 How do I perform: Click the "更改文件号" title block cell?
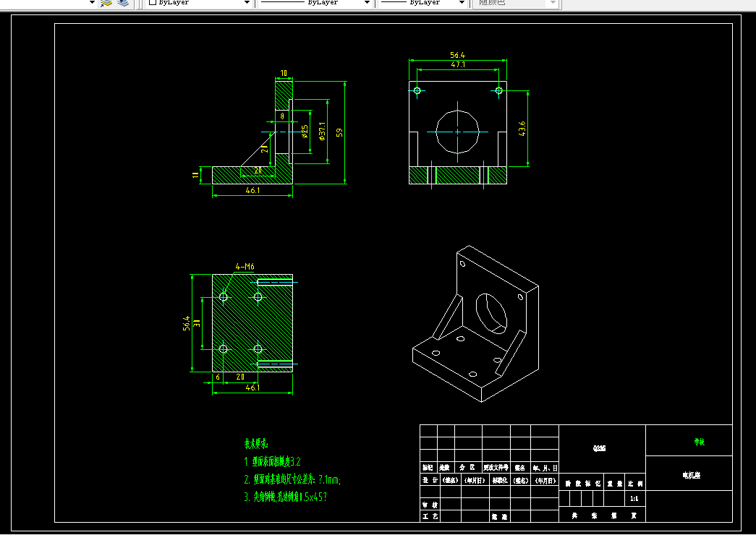coord(496,468)
